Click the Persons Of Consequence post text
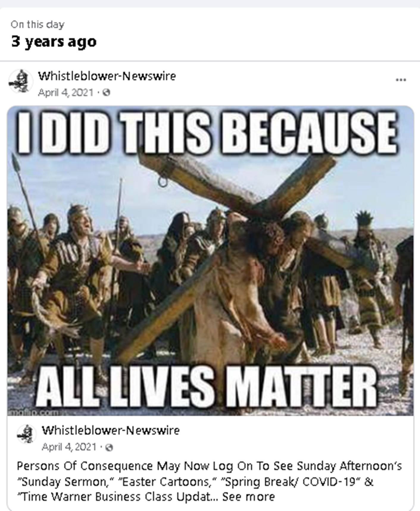This screenshot has height=511, width=420. [209, 481]
